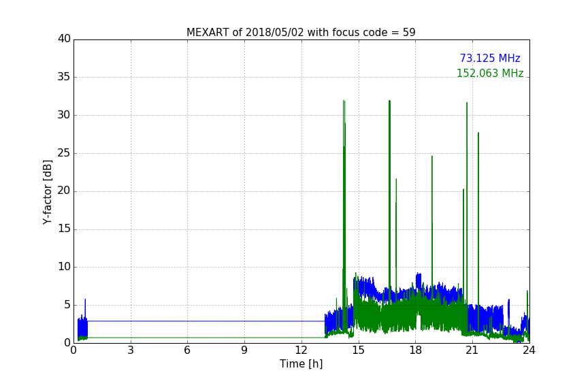Click the x-axis tick label '24'

click(x=529, y=350)
